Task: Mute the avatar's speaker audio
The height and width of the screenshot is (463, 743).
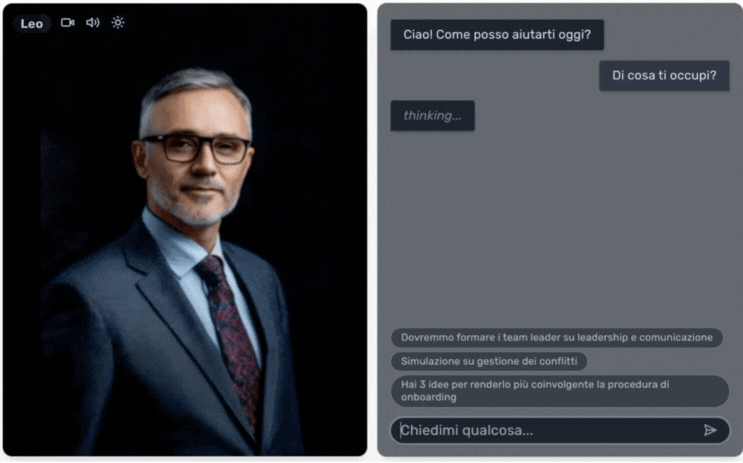Action: coord(93,23)
